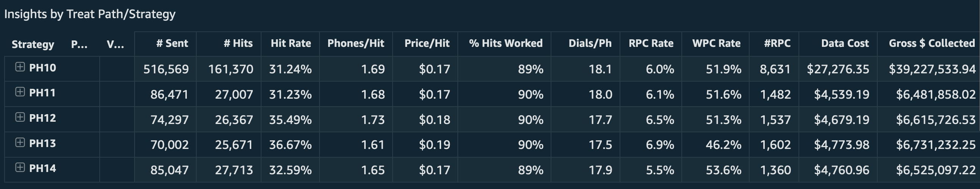Image resolution: width=980 pixels, height=189 pixels.
Task: Expand the PH13 strategy row
Action: point(20,143)
